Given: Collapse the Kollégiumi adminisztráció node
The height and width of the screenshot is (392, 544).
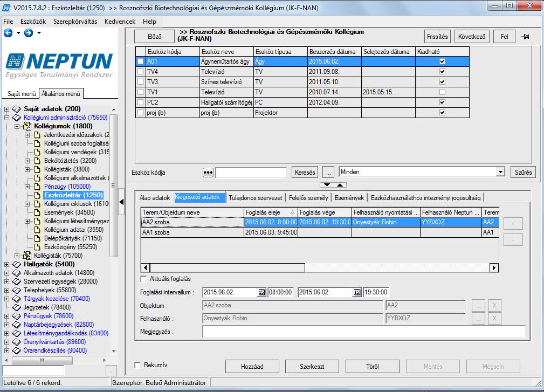Looking at the screenshot, I should (x=6, y=118).
